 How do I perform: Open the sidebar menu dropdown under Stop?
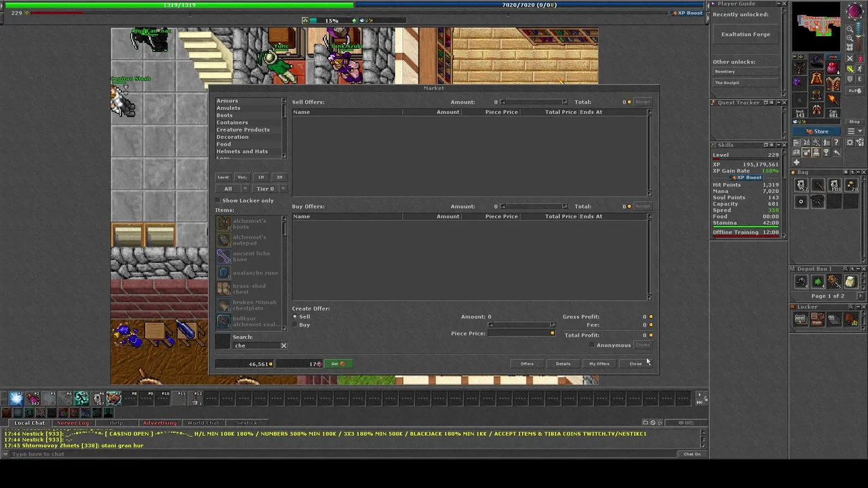click(855, 131)
